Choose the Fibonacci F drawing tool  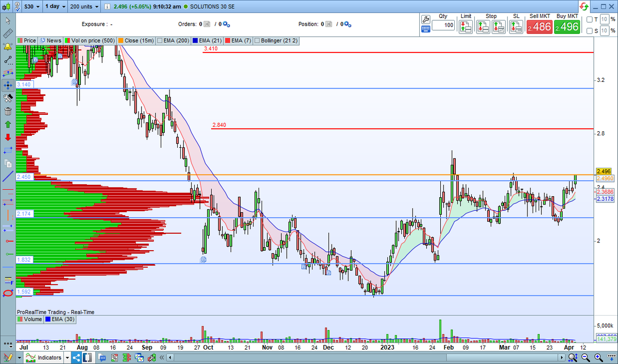(x=8, y=281)
